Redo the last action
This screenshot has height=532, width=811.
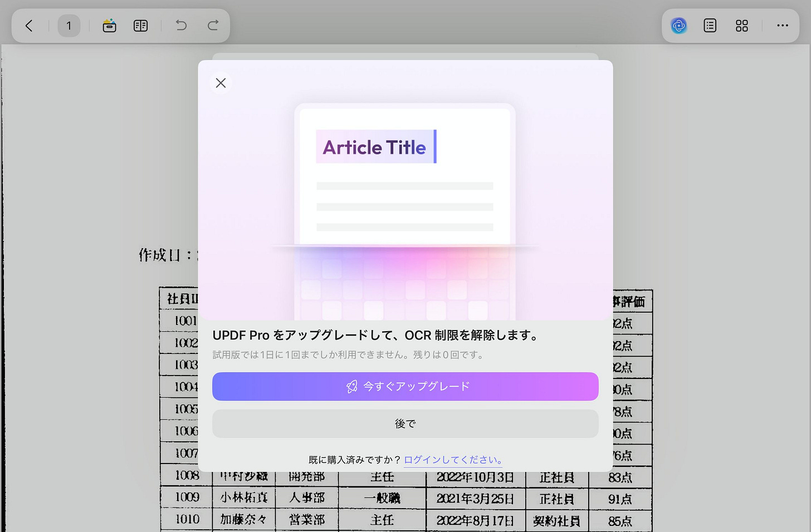point(212,26)
